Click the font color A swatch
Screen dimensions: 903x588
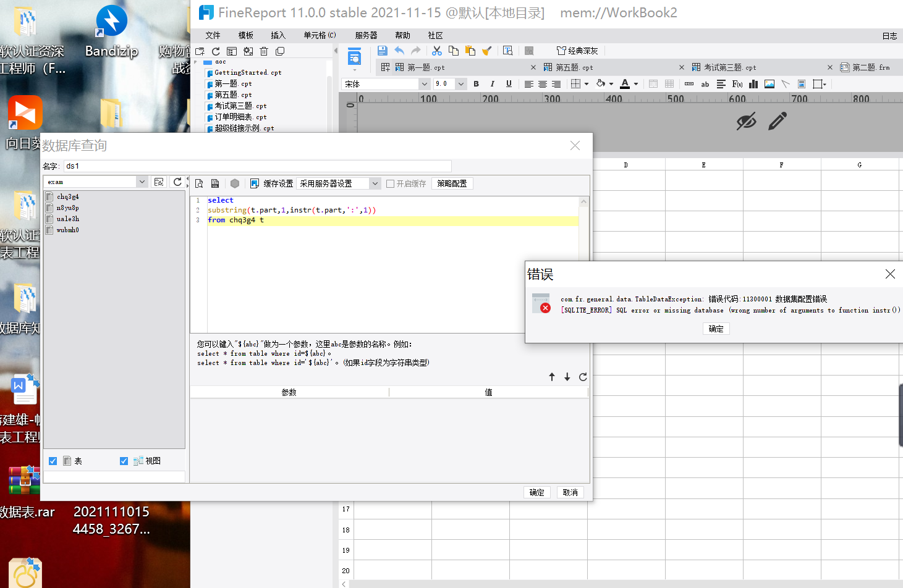625,84
